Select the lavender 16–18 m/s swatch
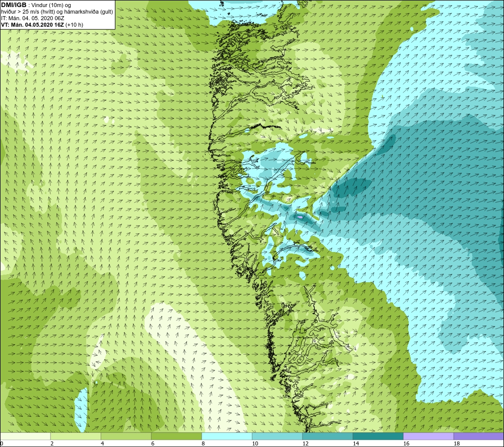 click(x=428, y=436)
